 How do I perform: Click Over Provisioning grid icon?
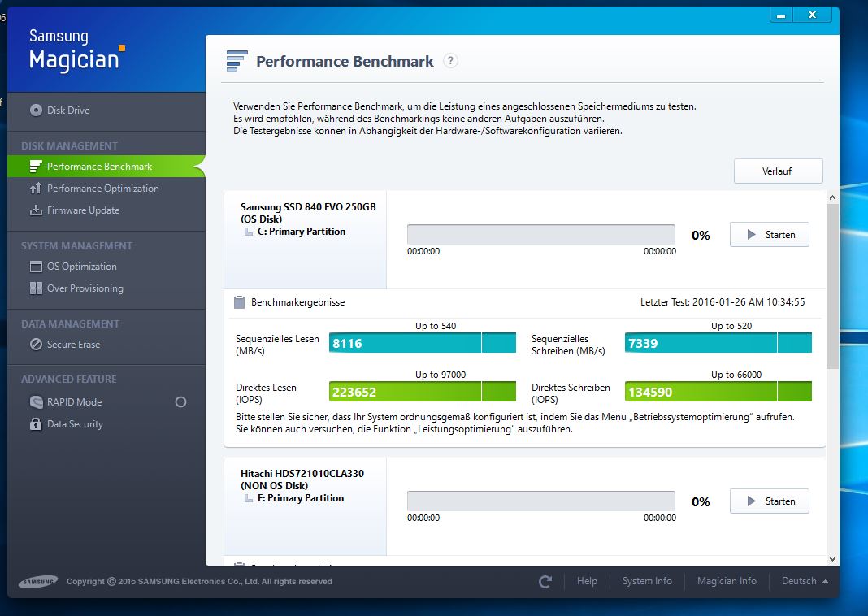click(x=36, y=288)
